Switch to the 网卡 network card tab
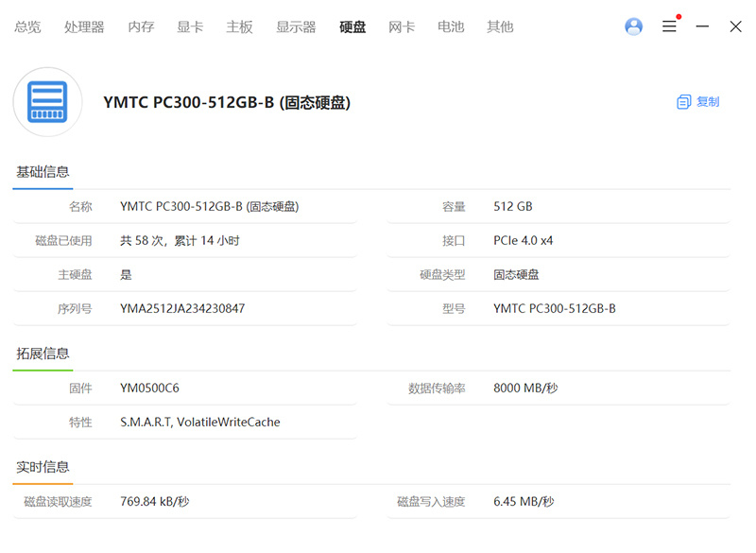 (x=402, y=26)
